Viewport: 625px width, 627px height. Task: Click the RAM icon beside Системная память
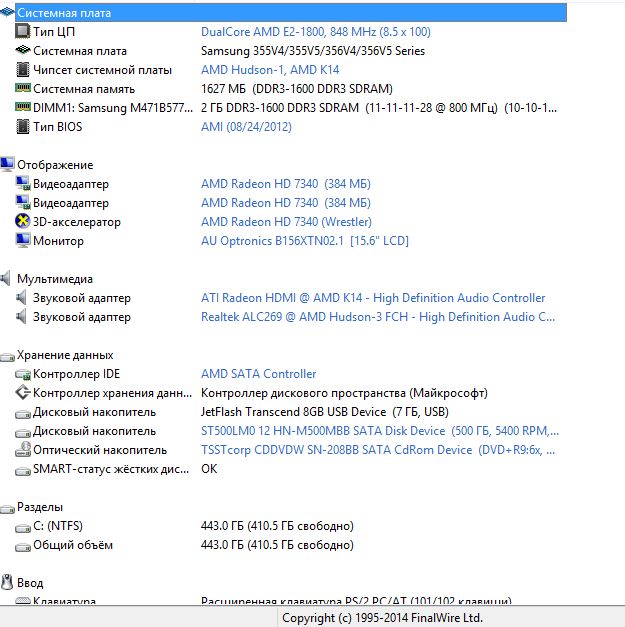click(x=22, y=88)
